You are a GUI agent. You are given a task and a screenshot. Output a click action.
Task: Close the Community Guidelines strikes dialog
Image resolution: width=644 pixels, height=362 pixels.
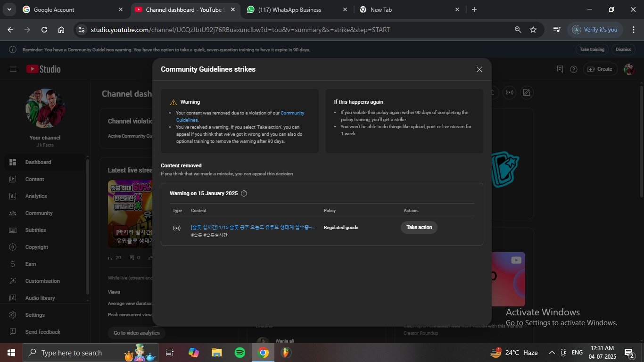tap(479, 69)
